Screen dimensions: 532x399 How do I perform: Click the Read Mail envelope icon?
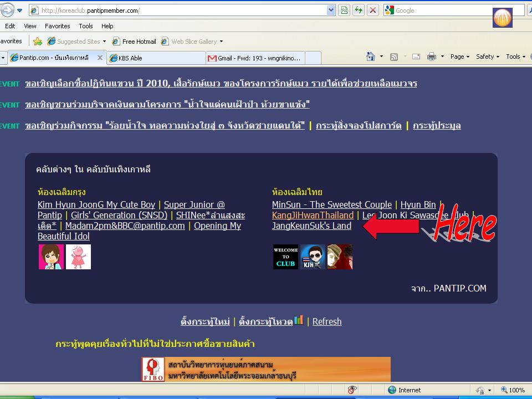tap(416, 57)
